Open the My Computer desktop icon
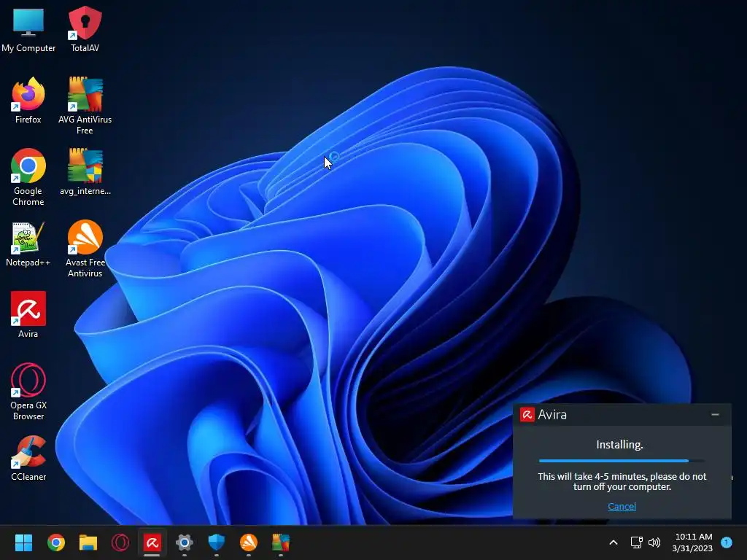747x560 pixels. pos(28,29)
